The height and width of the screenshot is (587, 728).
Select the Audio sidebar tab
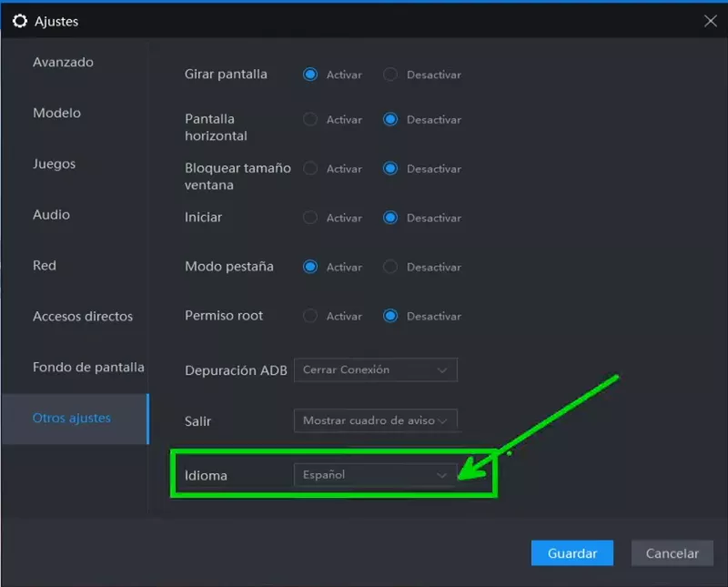coord(51,215)
